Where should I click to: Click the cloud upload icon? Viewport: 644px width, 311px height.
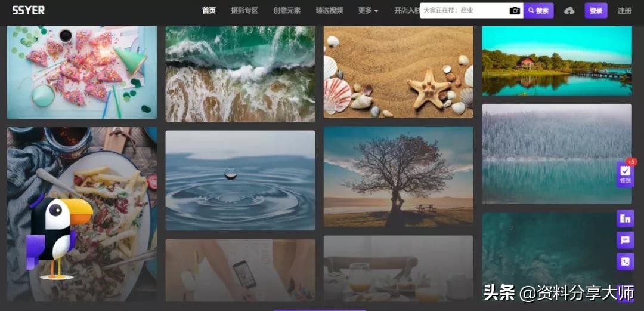(569, 11)
